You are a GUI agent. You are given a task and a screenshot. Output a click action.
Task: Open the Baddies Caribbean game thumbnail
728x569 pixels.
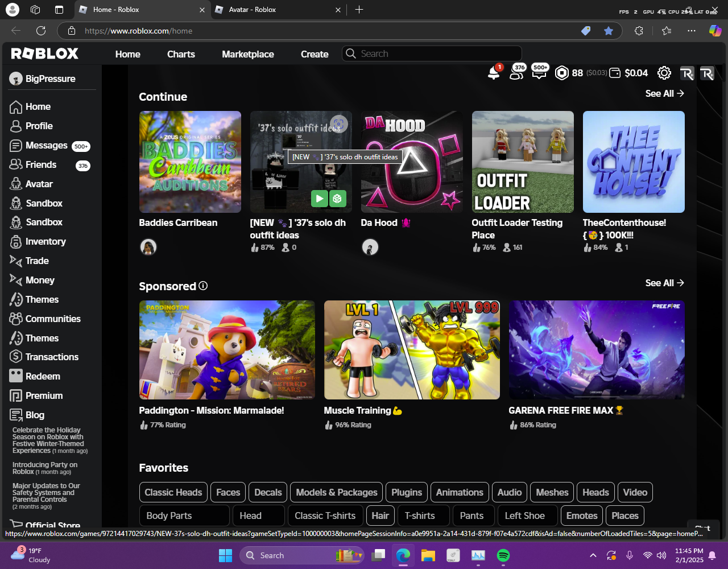point(190,162)
